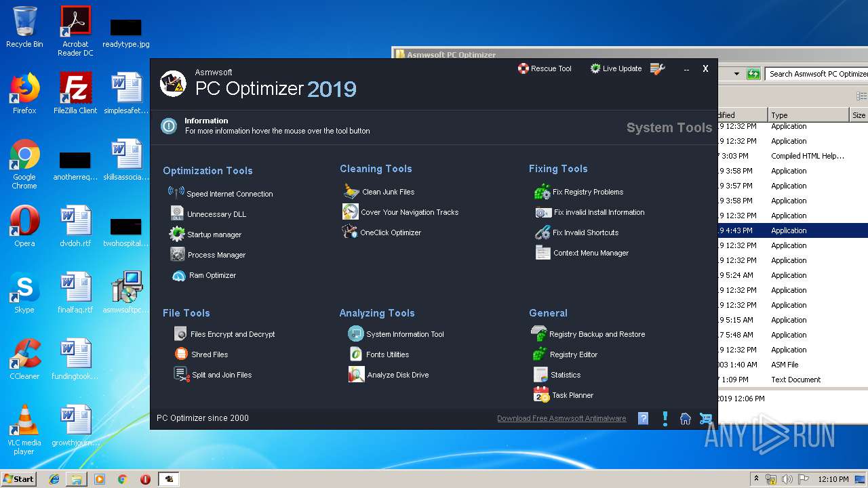Open Cover Your Navigation Tracks icon
The image size is (868, 488).
[x=350, y=211]
